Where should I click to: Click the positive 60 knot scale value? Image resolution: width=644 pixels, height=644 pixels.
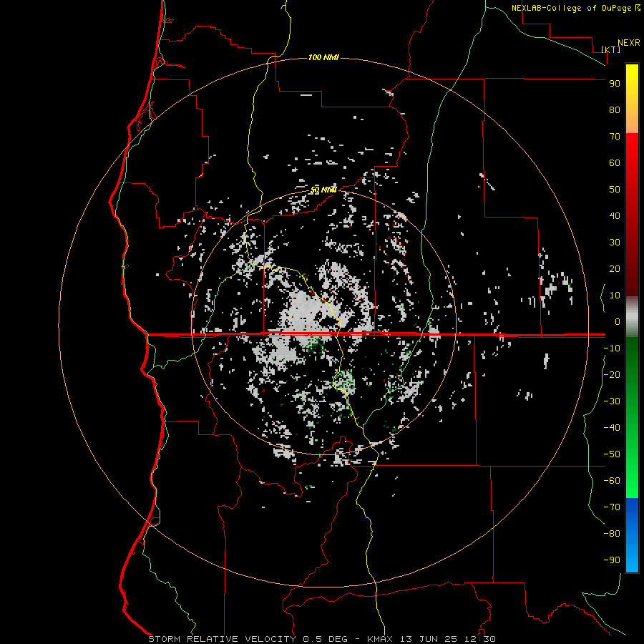(615, 163)
